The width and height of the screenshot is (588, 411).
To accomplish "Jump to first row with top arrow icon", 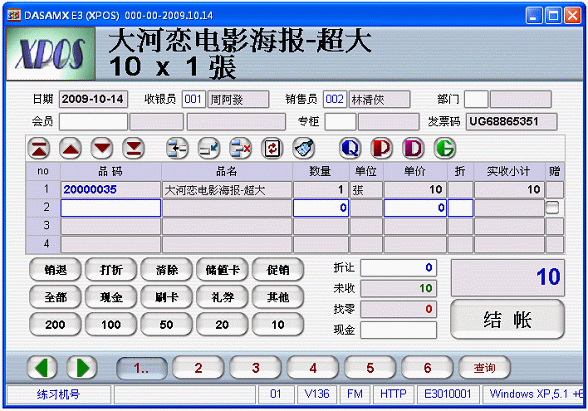I will [x=39, y=148].
